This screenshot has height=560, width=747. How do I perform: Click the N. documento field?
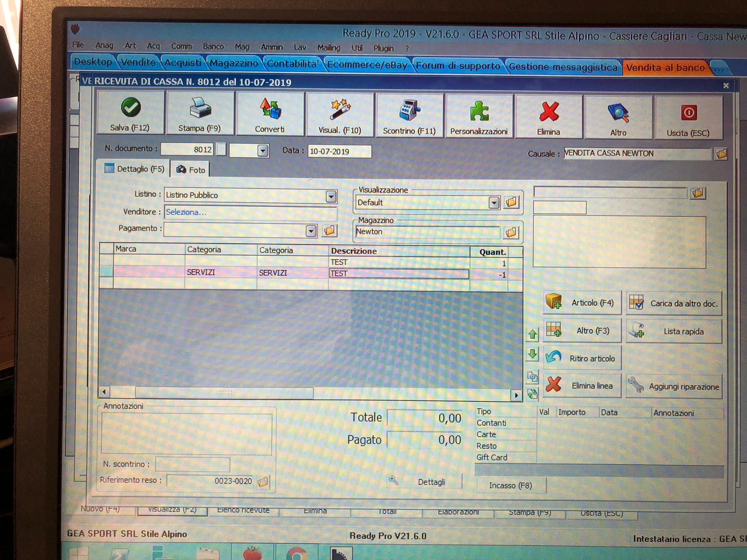[187, 149]
